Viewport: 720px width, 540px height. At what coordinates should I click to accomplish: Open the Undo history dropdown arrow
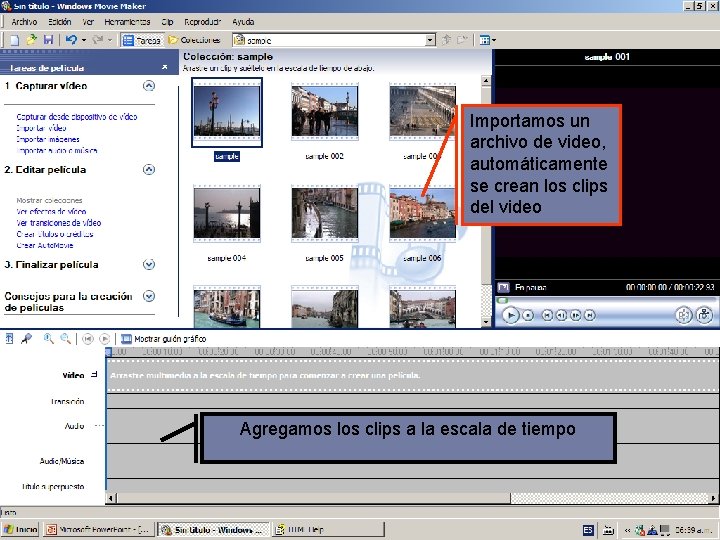(x=84, y=40)
